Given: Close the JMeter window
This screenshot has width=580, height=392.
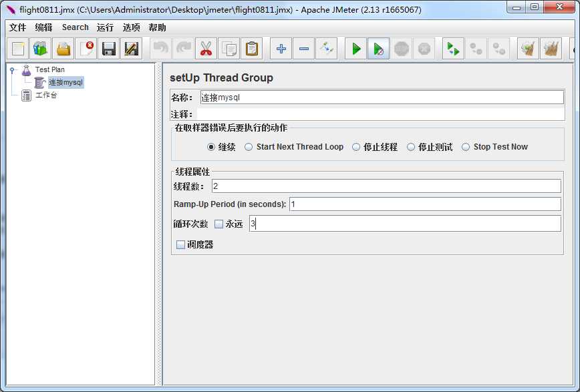Looking at the screenshot, I should point(559,7).
